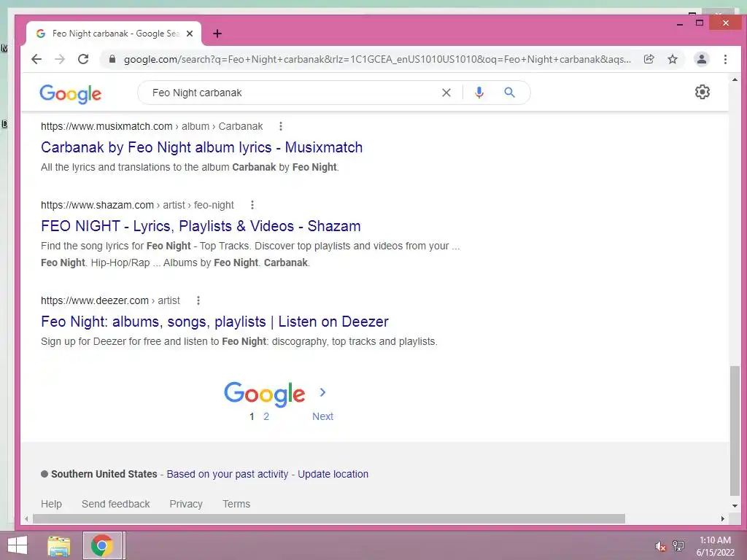Click the horizontal scrollbar thumb
The image size is (747, 560).
click(x=329, y=518)
